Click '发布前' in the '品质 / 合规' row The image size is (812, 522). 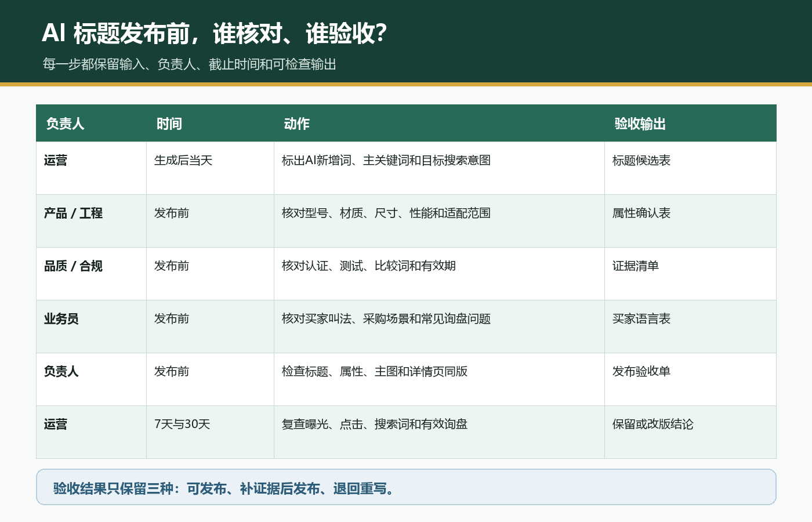coord(210,274)
